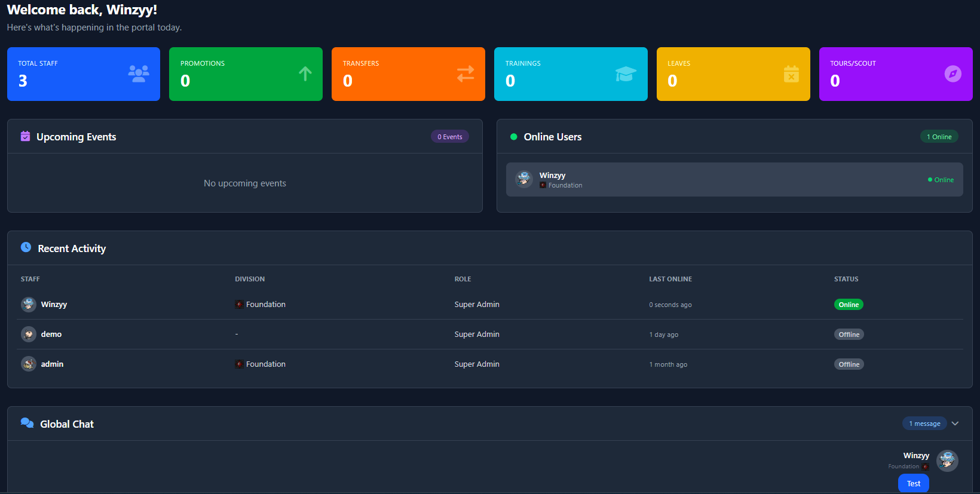Click the 'Welcome back, Winzyy!' heading
Screen dimensions: 980x494
(82, 10)
